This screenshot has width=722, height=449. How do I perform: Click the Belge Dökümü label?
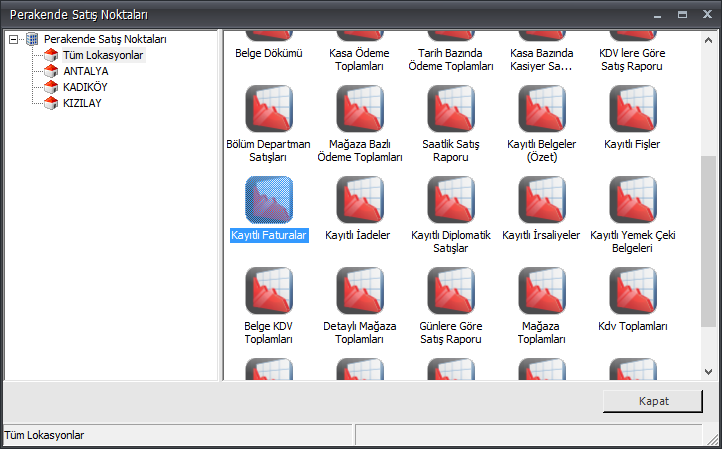(269, 53)
